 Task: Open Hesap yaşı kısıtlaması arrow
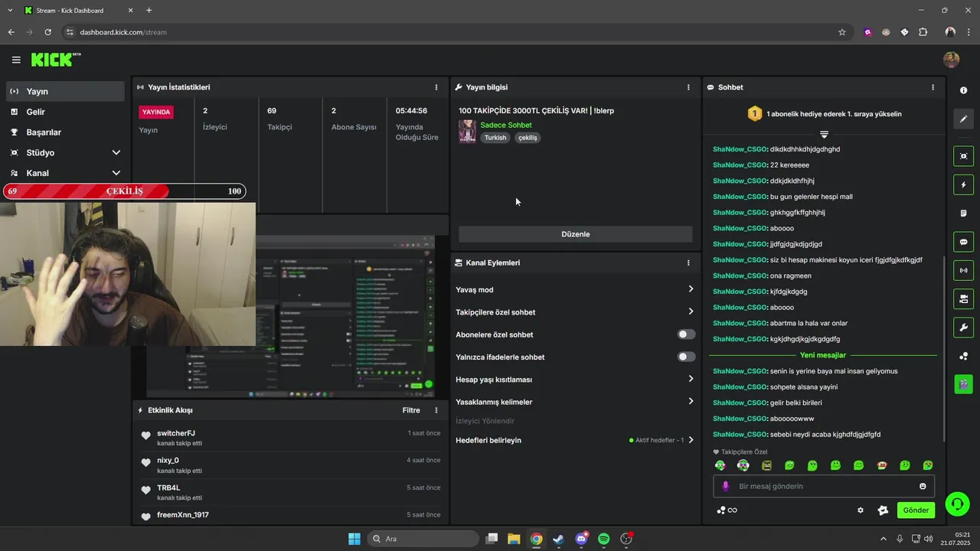[691, 379]
